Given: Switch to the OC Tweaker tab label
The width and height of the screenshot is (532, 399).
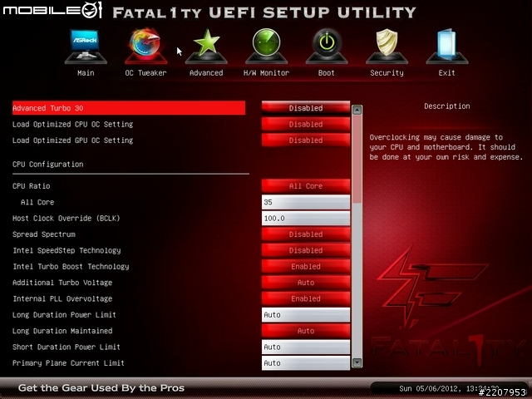Looking at the screenshot, I should coord(146,72).
